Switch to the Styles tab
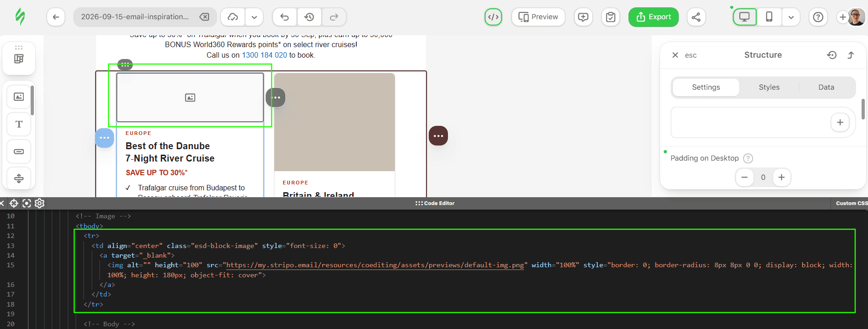The height and width of the screenshot is (329, 868). (769, 87)
